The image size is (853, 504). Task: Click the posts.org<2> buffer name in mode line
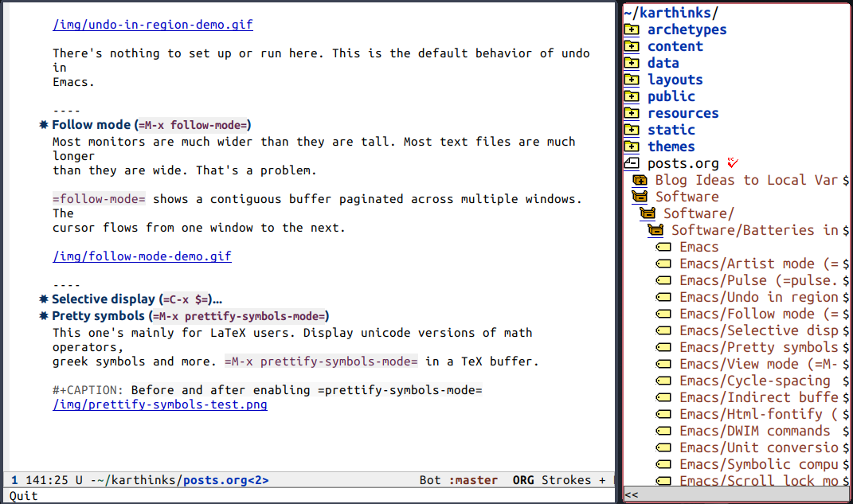225,480
